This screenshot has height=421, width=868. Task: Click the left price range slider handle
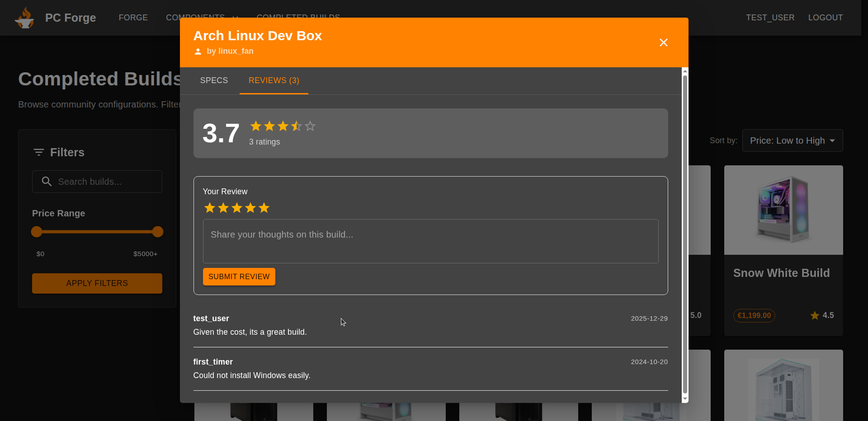click(37, 232)
